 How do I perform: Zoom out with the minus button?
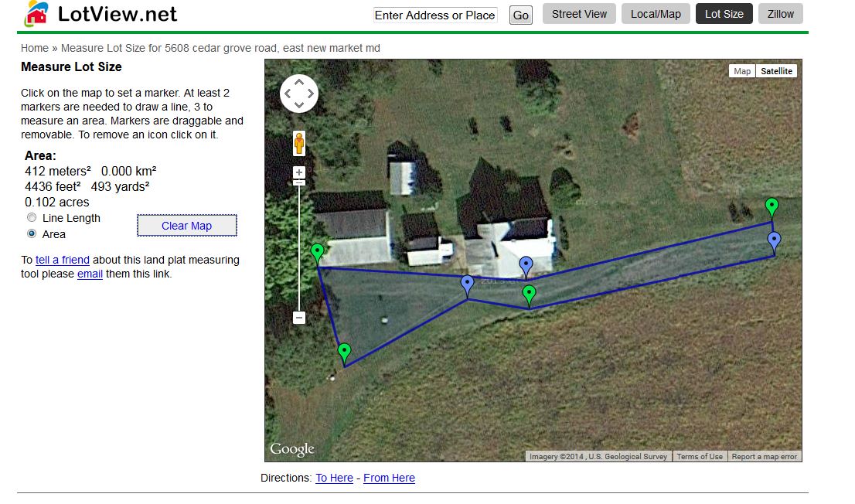299,318
